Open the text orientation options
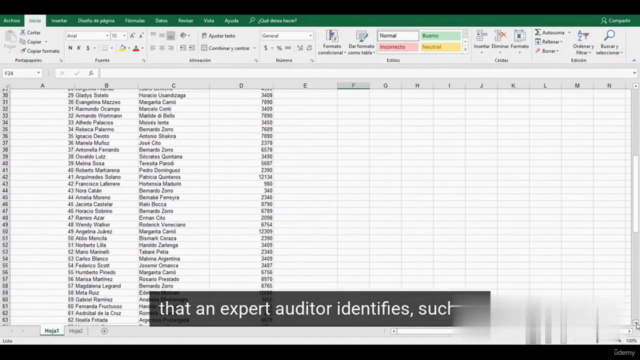This screenshot has height=360, width=640. (184, 36)
